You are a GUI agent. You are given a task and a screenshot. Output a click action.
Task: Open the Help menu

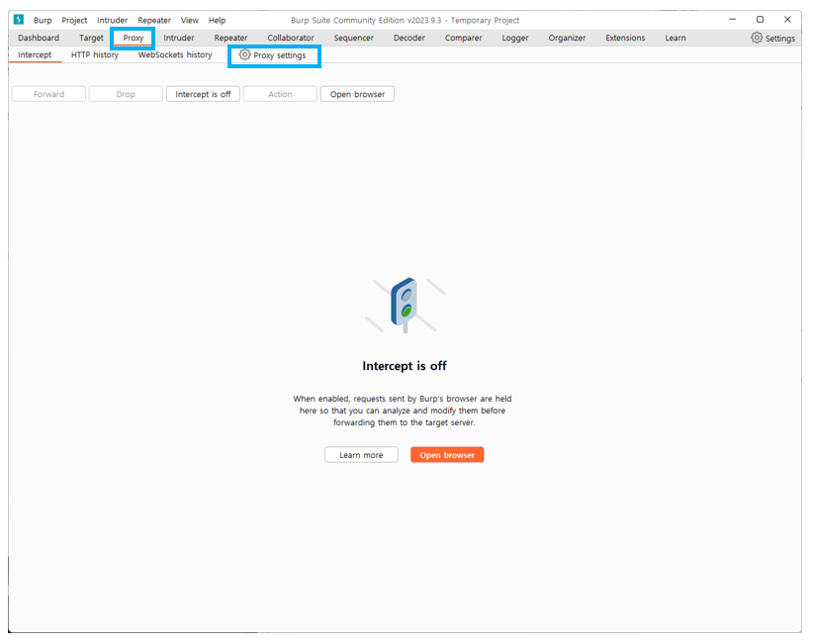[x=217, y=20]
